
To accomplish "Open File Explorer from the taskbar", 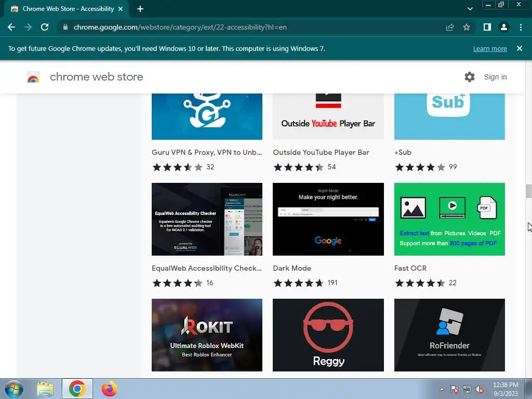I will pyautogui.click(x=45, y=389).
